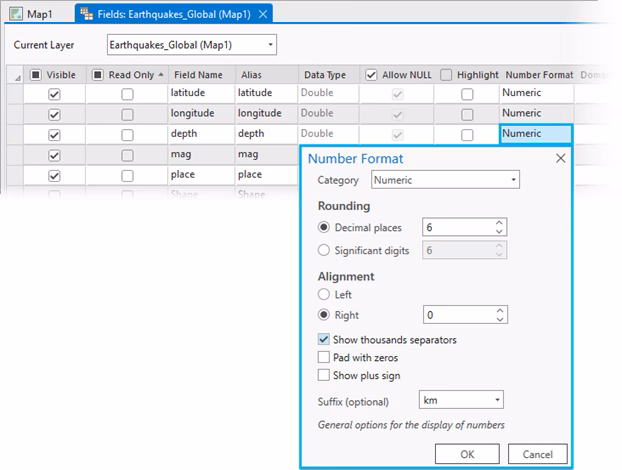Enable Show plus sign
The image size is (622, 470).
pos(324,375)
